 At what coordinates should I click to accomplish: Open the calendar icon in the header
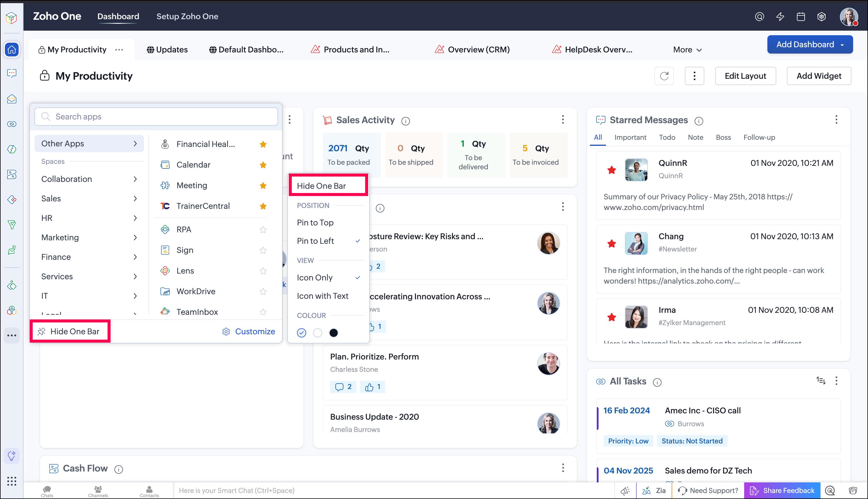[801, 16]
